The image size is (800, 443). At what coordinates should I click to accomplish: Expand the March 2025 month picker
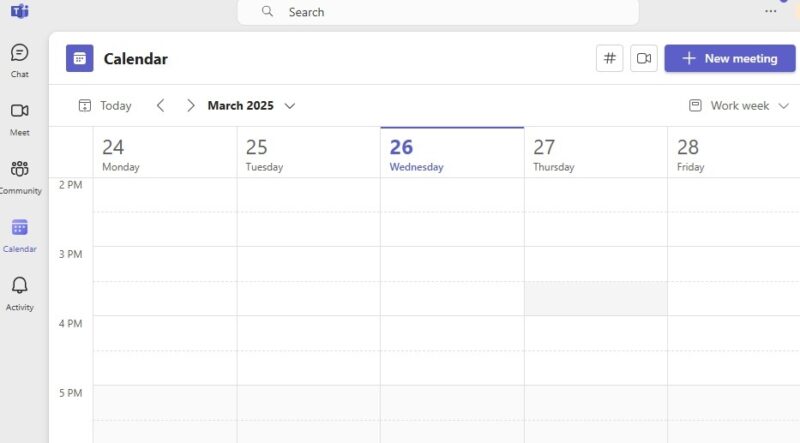(251, 106)
